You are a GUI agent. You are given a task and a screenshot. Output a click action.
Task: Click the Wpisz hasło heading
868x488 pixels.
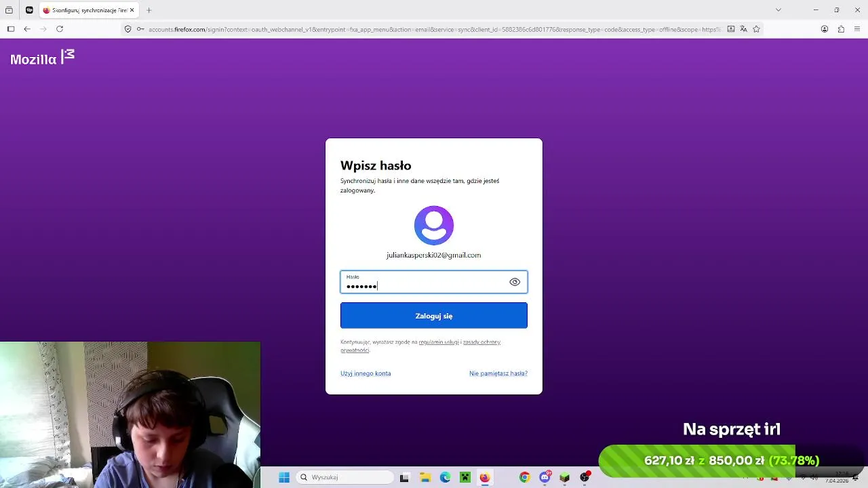376,166
